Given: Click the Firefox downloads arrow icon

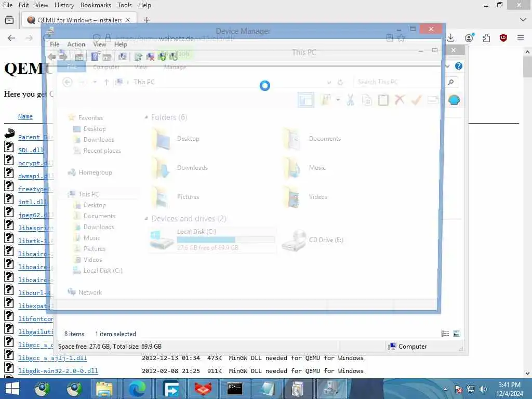Looking at the screenshot, I should coord(450,37).
